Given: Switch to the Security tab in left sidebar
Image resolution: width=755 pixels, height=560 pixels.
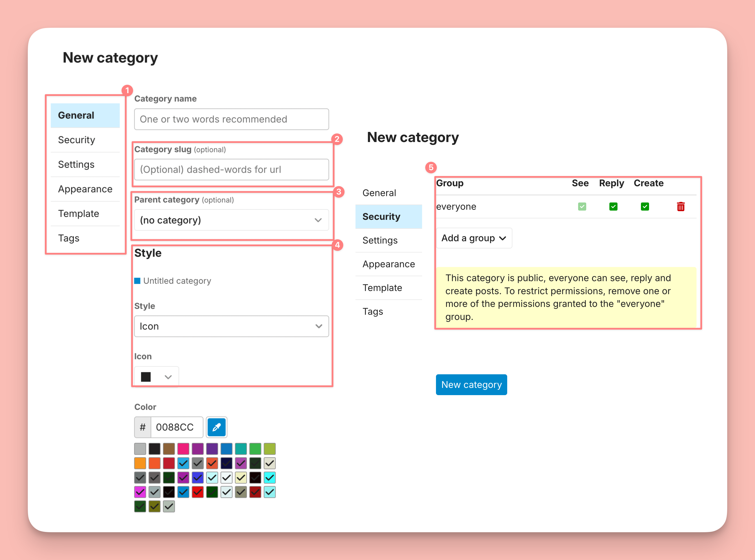Looking at the screenshot, I should pyautogui.click(x=77, y=140).
